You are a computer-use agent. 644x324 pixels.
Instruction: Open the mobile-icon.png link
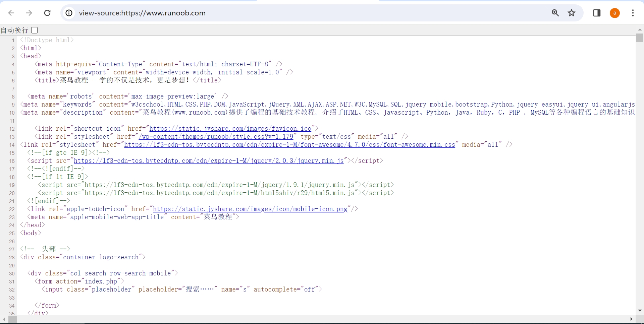[x=250, y=209]
